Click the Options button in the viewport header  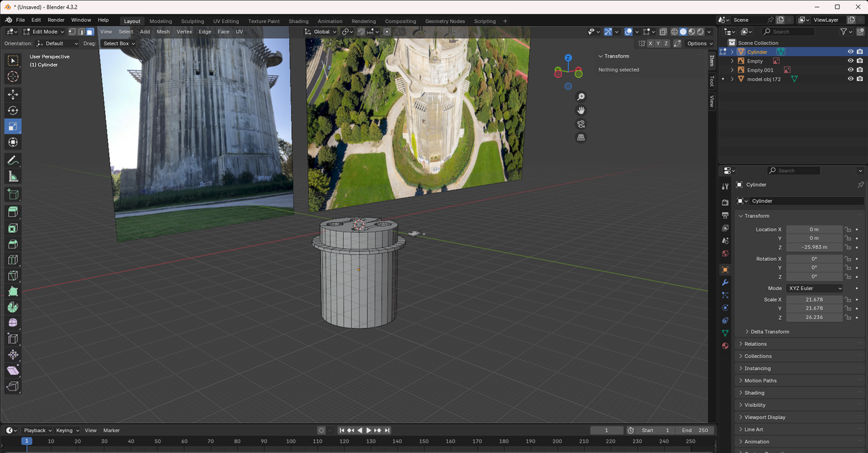point(696,43)
